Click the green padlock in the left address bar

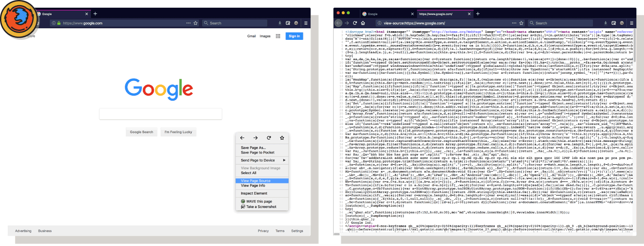pyautogui.click(x=59, y=23)
